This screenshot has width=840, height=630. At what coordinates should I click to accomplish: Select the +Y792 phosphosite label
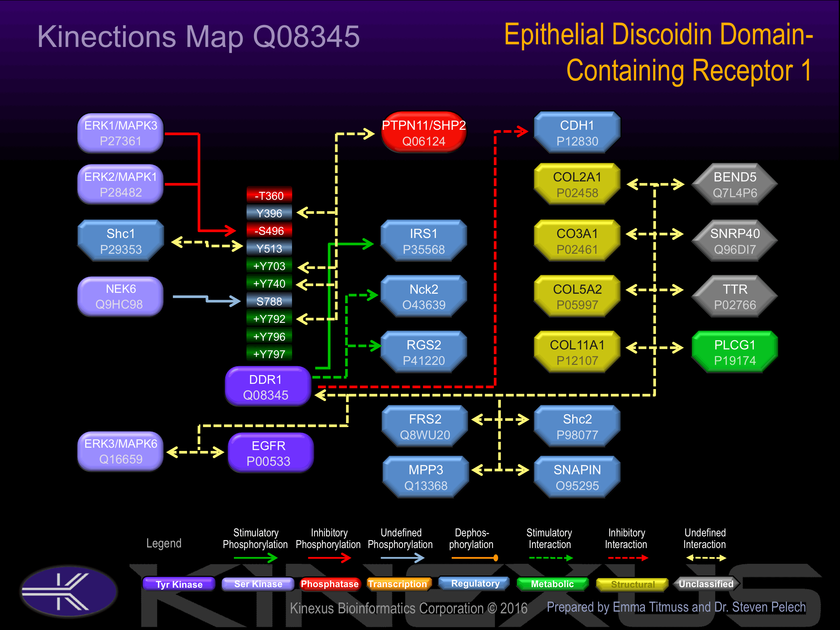click(269, 318)
